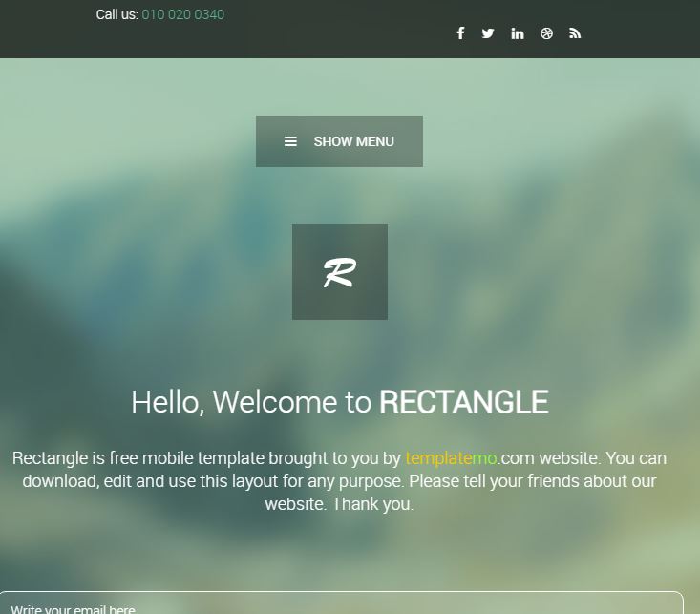This screenshot has height=614, width=700.
Task: Click the hamburger lines icon
Action: point(290,141)
